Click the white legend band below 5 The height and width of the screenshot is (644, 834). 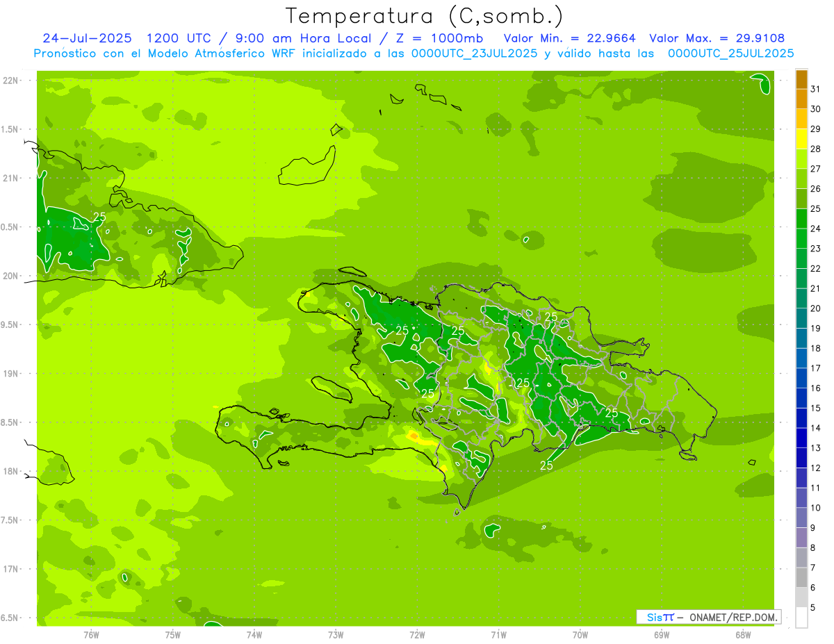pos(801,618)
